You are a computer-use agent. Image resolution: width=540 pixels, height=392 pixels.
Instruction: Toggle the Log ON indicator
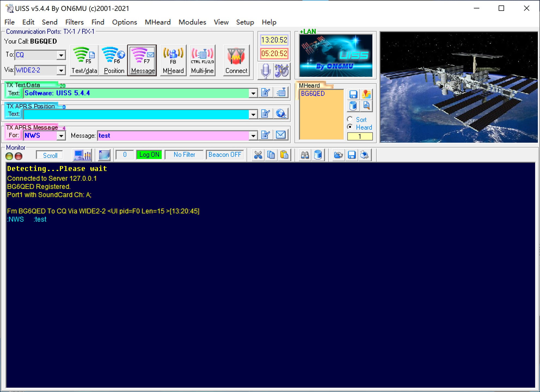click(x=149, y=155)
